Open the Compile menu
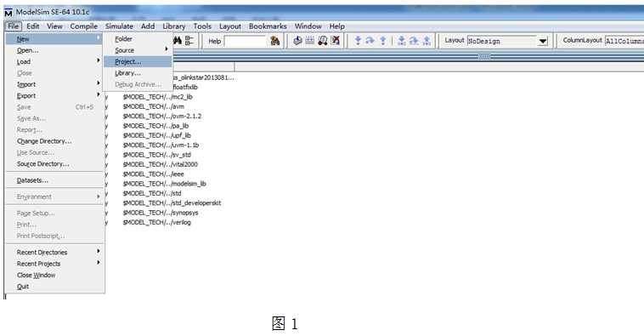 [x=84, y=26]
